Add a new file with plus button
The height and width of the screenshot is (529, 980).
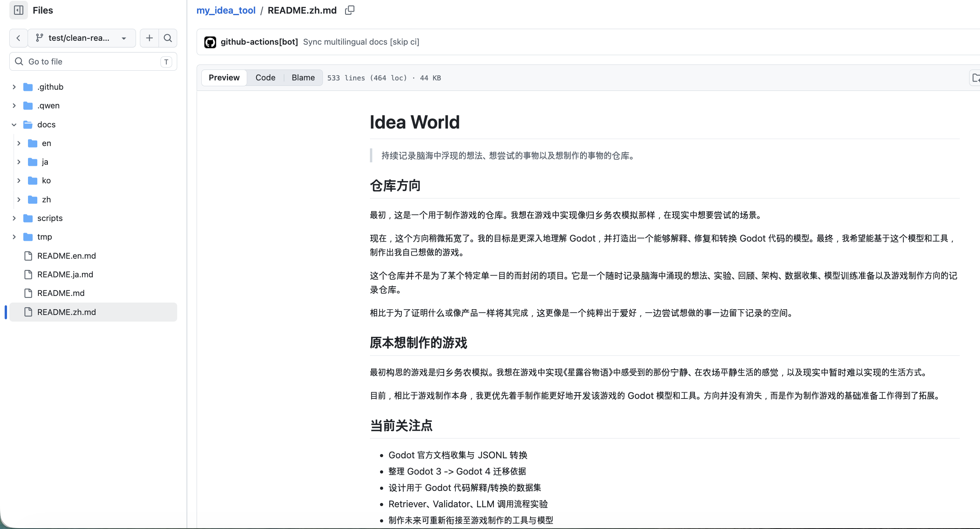[x=149, y=38]
